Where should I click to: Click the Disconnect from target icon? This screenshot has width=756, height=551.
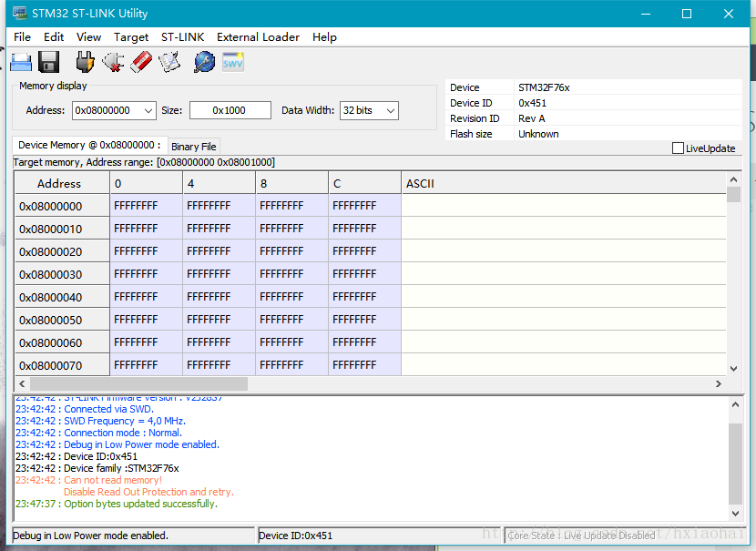[x=113, y=62]
